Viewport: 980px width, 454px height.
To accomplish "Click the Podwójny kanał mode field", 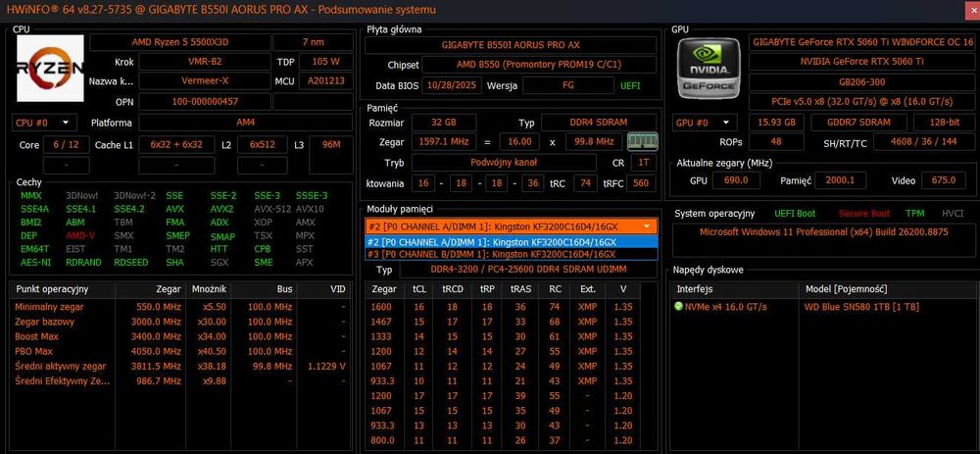I will pos(504,163).
